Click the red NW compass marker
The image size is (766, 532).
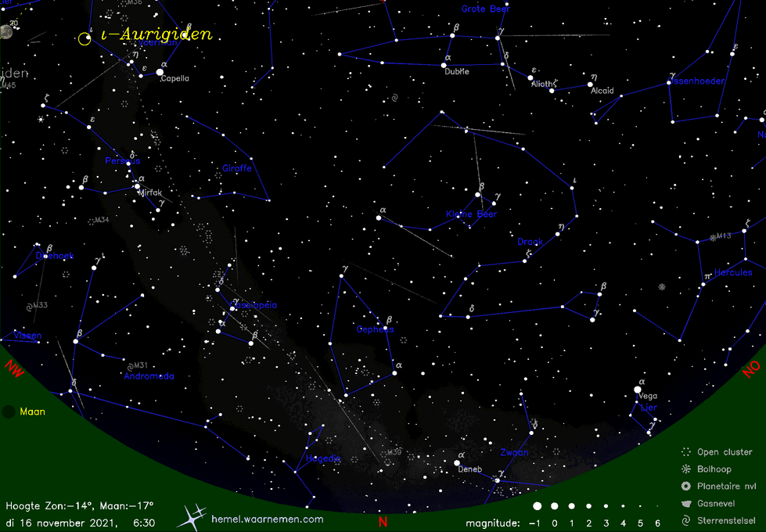coord(14,368)
